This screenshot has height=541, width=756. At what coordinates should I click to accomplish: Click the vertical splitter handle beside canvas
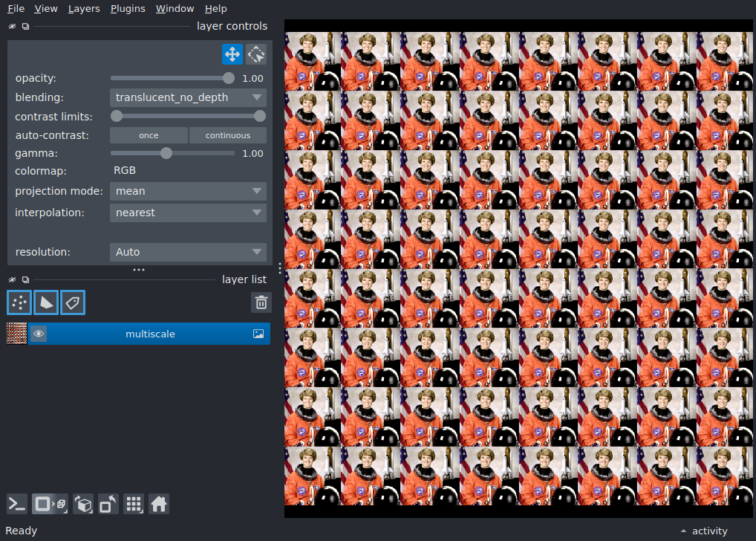click(x=280, y=268)
